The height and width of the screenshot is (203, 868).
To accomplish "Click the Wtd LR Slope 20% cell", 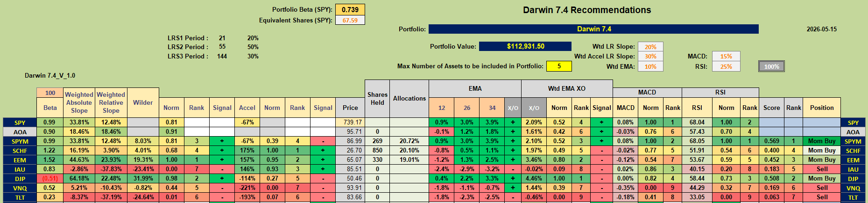I will coord(650,47).
